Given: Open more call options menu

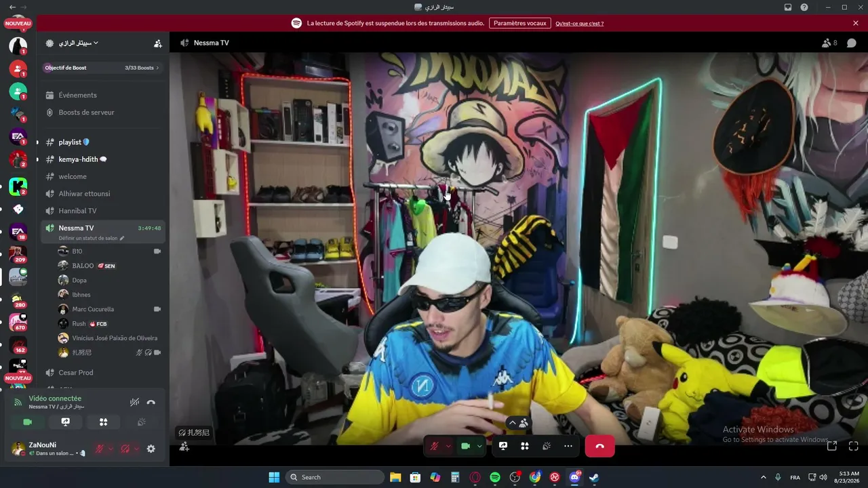Looking at the screenshot, I should tap(568, 446).
